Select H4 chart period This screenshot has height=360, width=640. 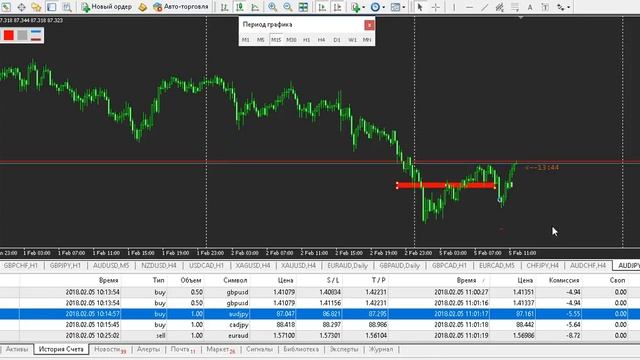coord(322,40)
